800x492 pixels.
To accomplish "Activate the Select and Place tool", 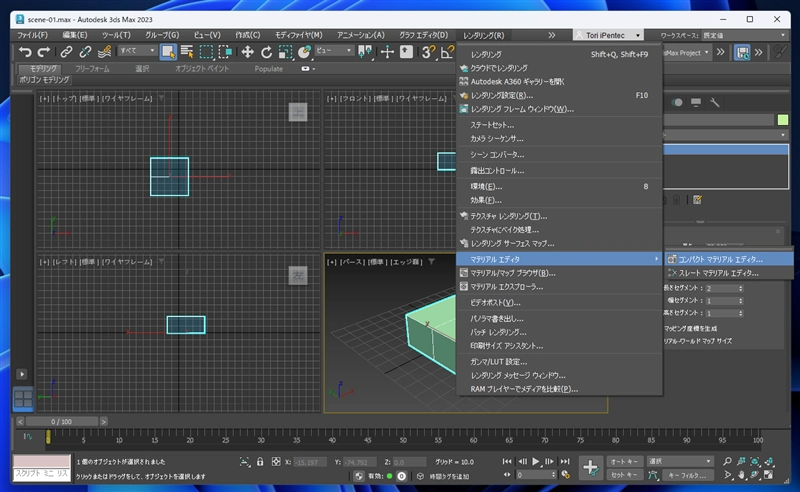I will coord(305,52).
